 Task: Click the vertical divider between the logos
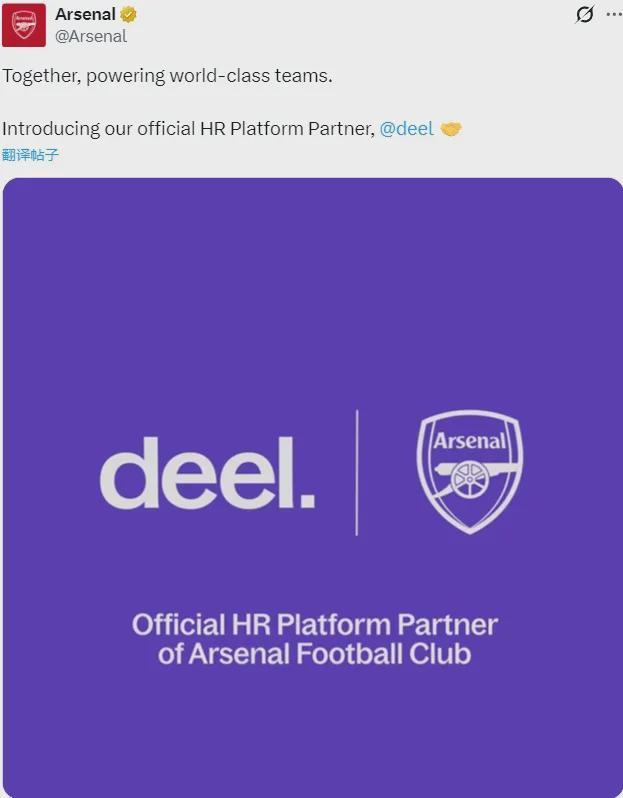point(357,472)
